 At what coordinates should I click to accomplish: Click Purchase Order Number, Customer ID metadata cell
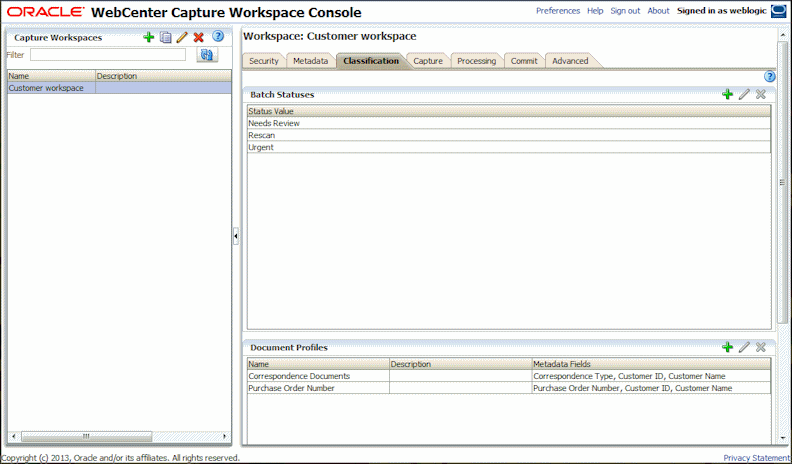(651, 388)
